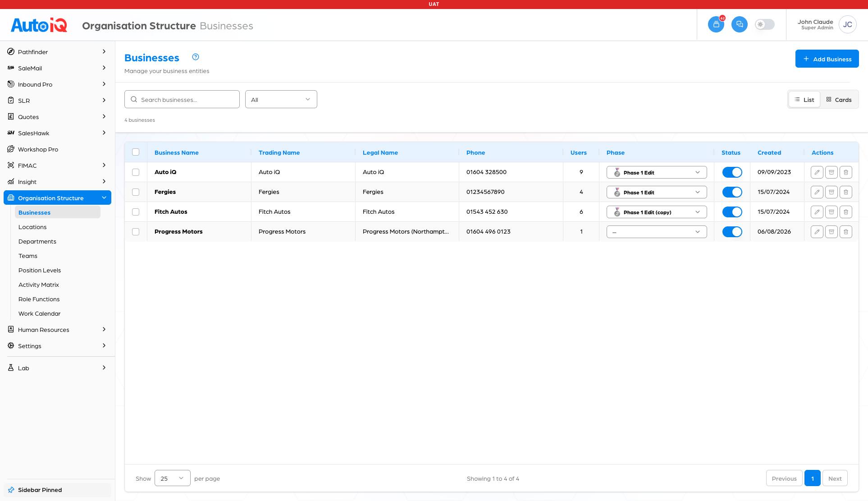Click the Workshop Pro sidebar icon

[11, 149]
